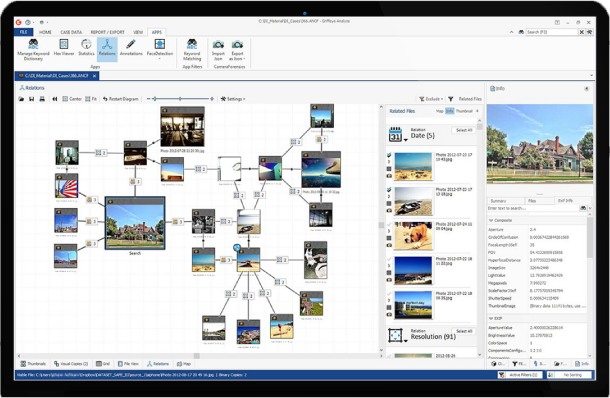Screen dimensions: 610x398
Task: Click the Resolution relation icon
Action: (x=395, y=335)
